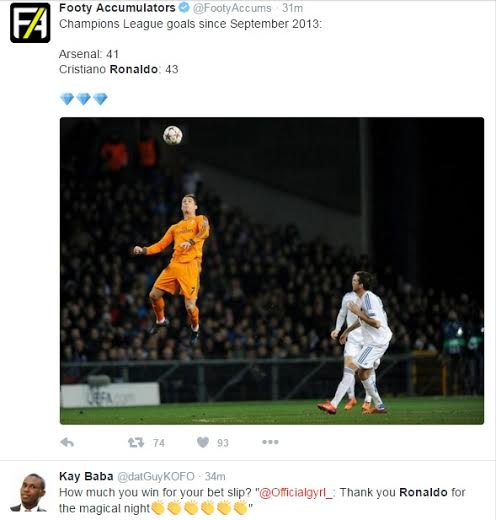Open the 34m timestamp on Kay Baba's tweet

pyautogui.click(x=215, y=476)
